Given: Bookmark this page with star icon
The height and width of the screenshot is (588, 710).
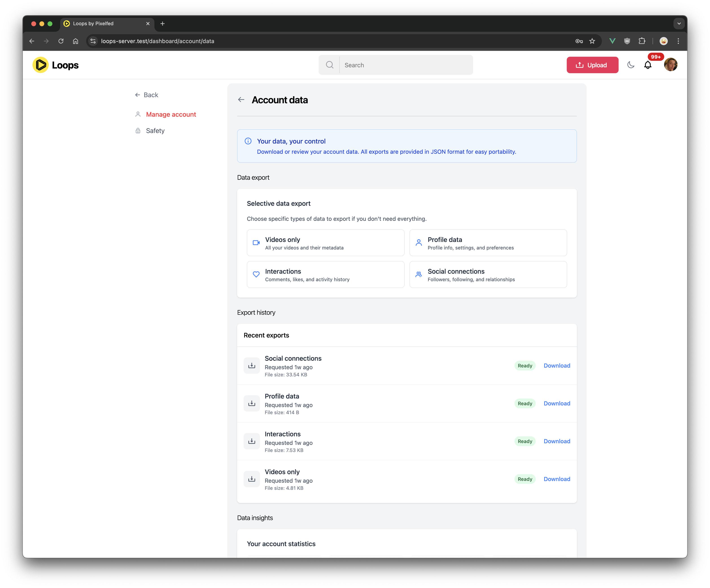Looking at the screenshot, I should tap(592, 41).
